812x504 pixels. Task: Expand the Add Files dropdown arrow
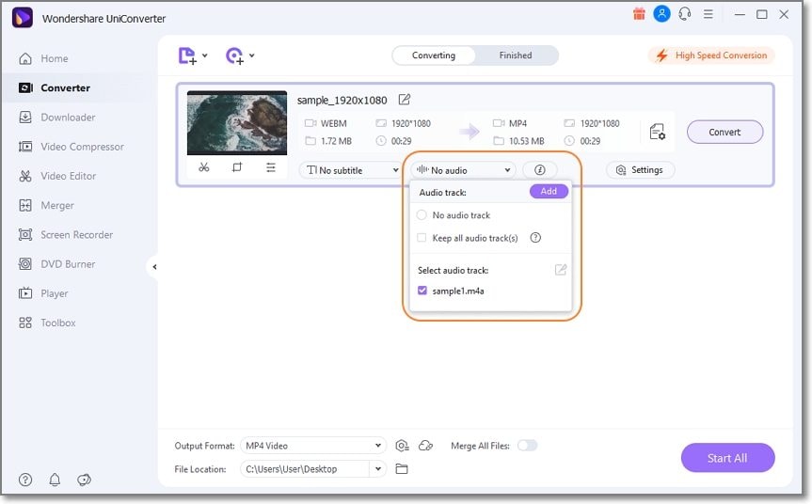[204, 55]
